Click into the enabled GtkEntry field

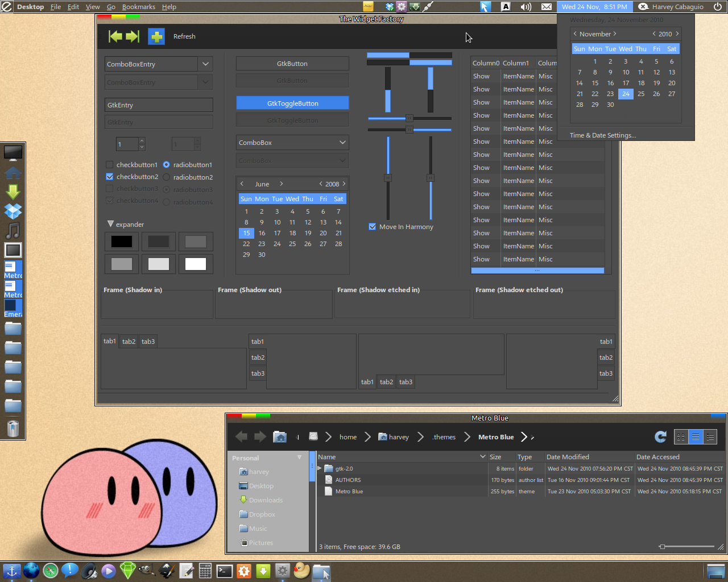tap(159, 105)
